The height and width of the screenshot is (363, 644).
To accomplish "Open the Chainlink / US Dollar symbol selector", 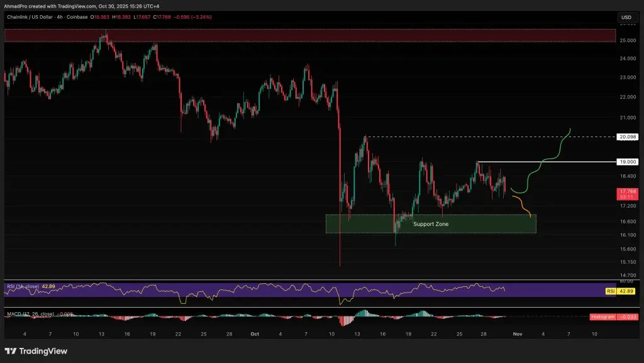I will point(30,17).
